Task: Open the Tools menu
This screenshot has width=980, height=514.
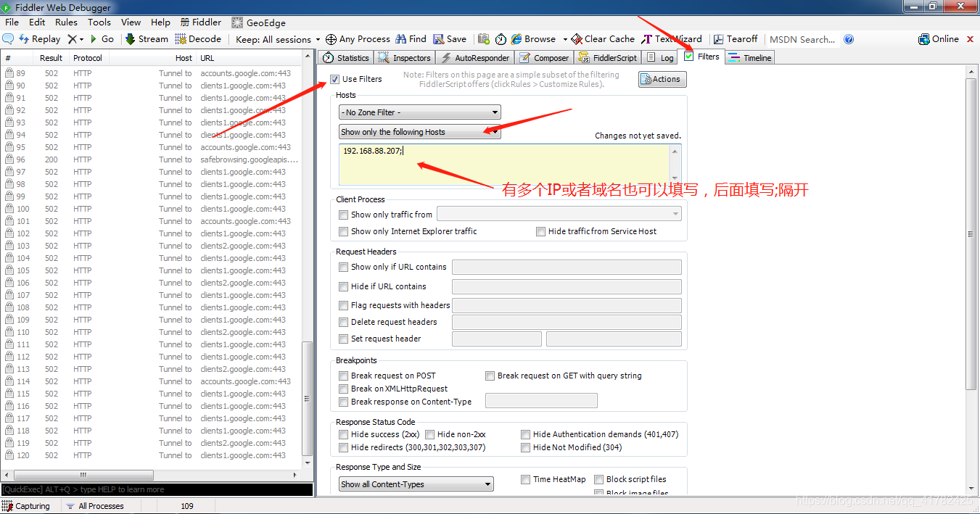Action: 99,22
